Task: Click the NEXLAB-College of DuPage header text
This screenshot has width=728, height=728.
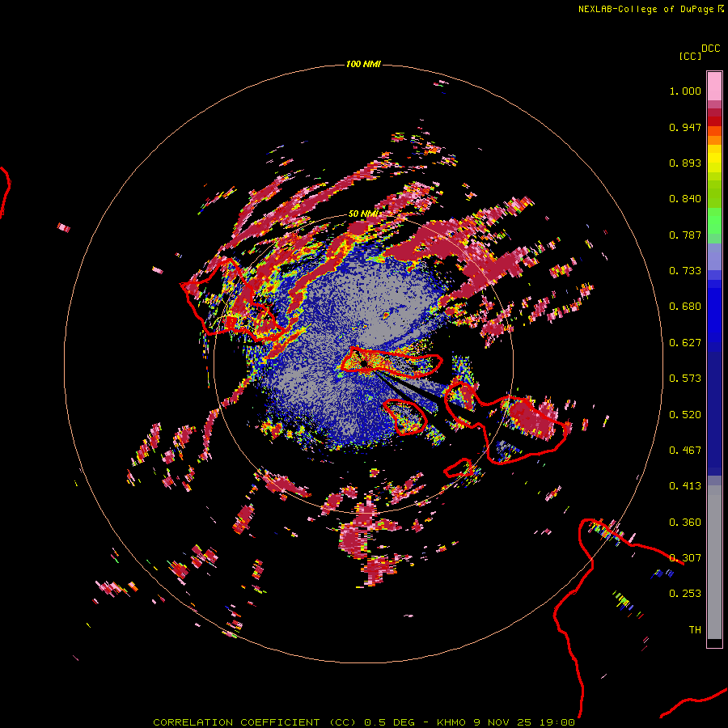Action: [650, 9]
